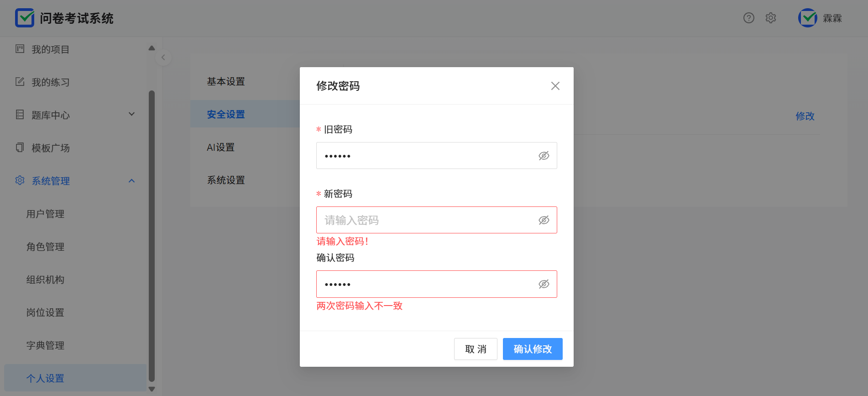
Task: Click the 确认修改 button
Action: [x=533, y=349]
